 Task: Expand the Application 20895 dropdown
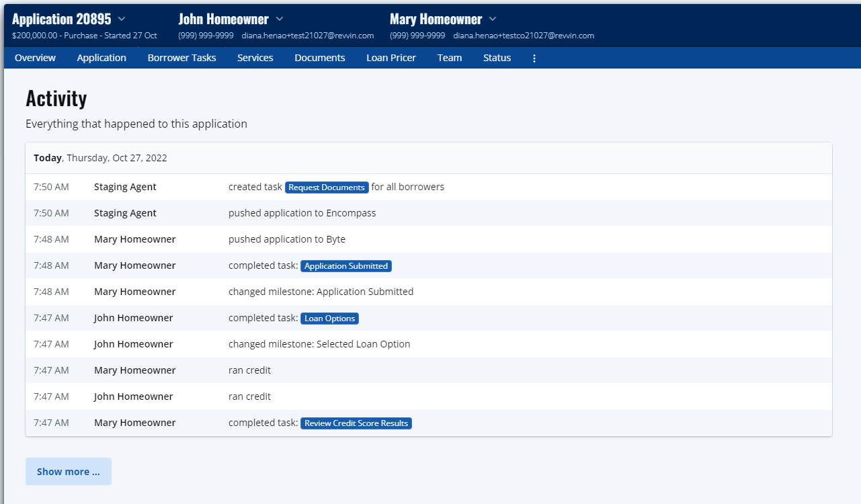tap(121, 19)
